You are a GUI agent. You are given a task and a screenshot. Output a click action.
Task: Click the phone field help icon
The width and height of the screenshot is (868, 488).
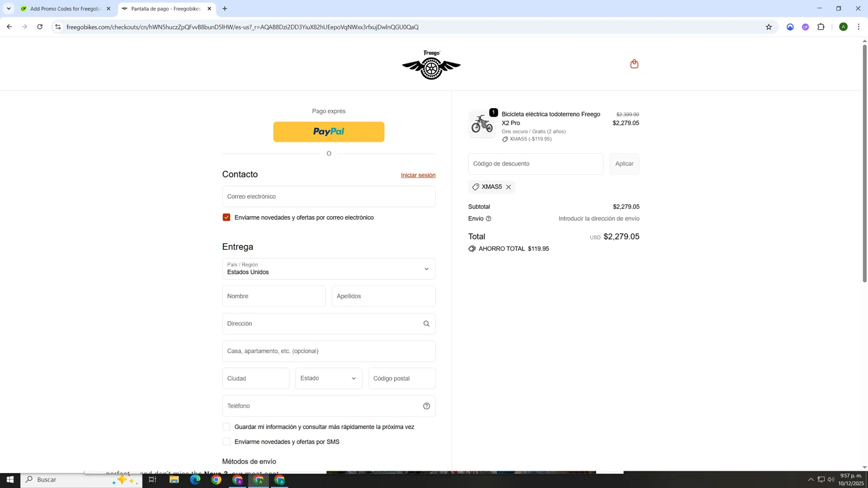426,406
